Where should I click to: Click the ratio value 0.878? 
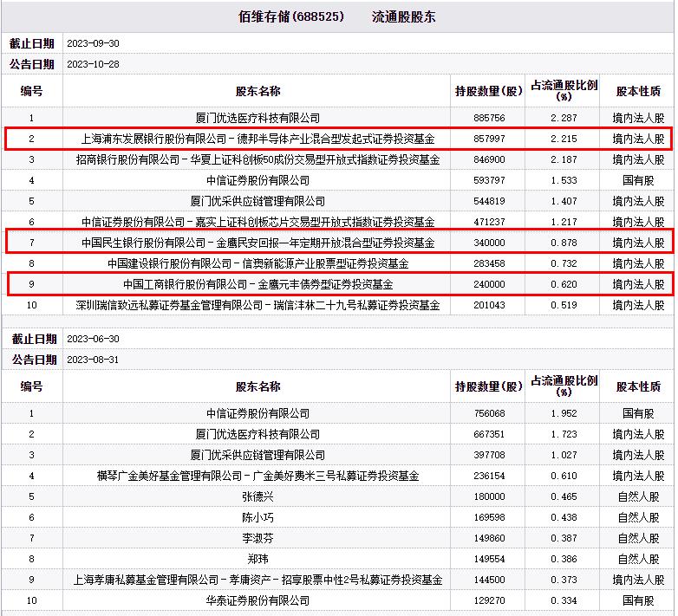564,243
